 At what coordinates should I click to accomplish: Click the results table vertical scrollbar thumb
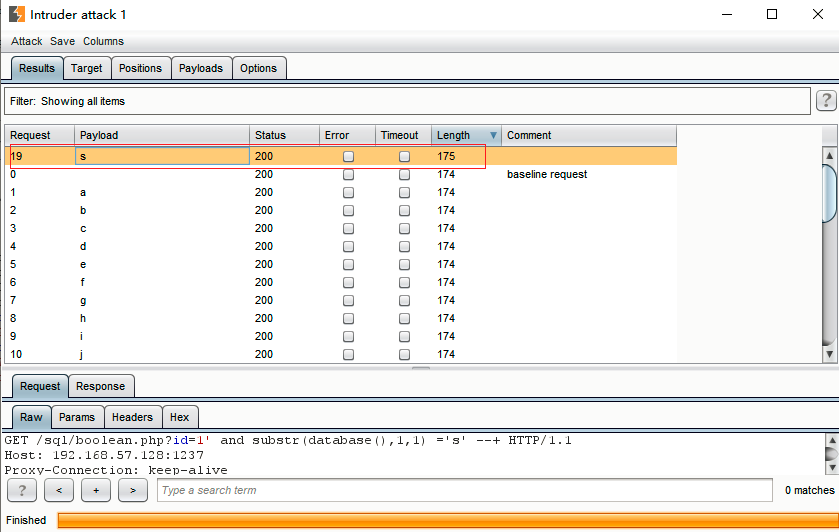(x=829, y=193)
